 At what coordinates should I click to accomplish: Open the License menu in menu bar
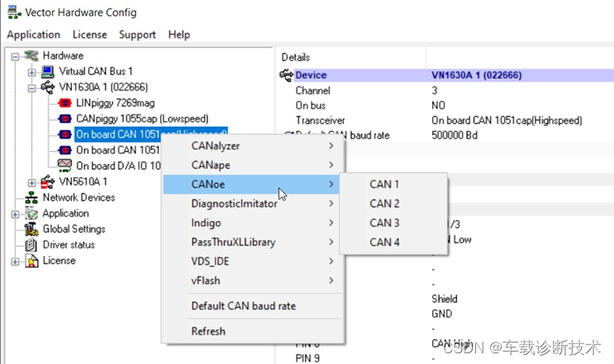(x=90, y=35)
